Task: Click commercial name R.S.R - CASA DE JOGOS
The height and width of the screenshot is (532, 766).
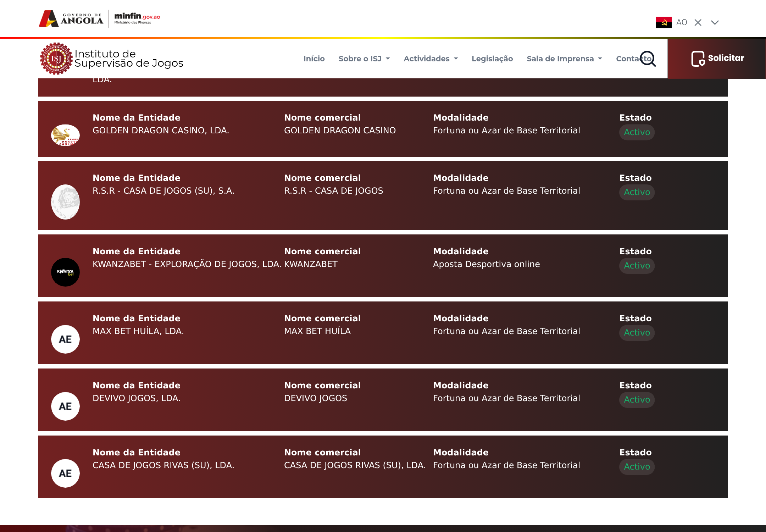Action: click(334, 191)
